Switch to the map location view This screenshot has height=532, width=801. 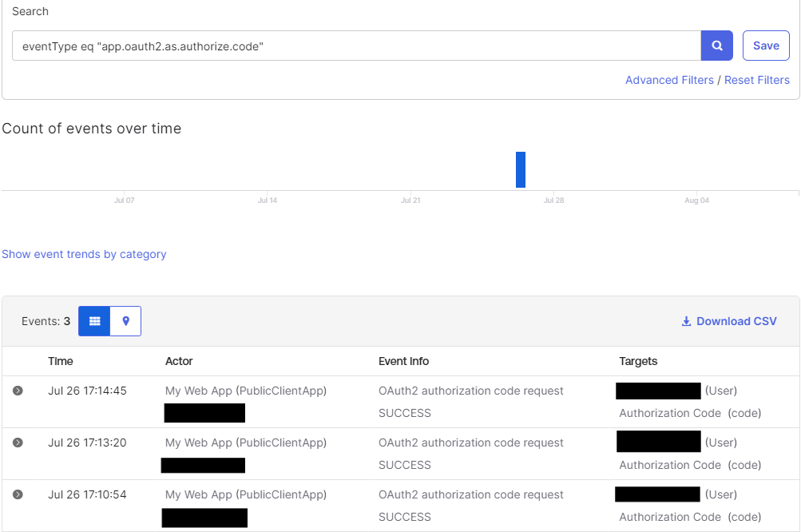(x=125, y=321)
